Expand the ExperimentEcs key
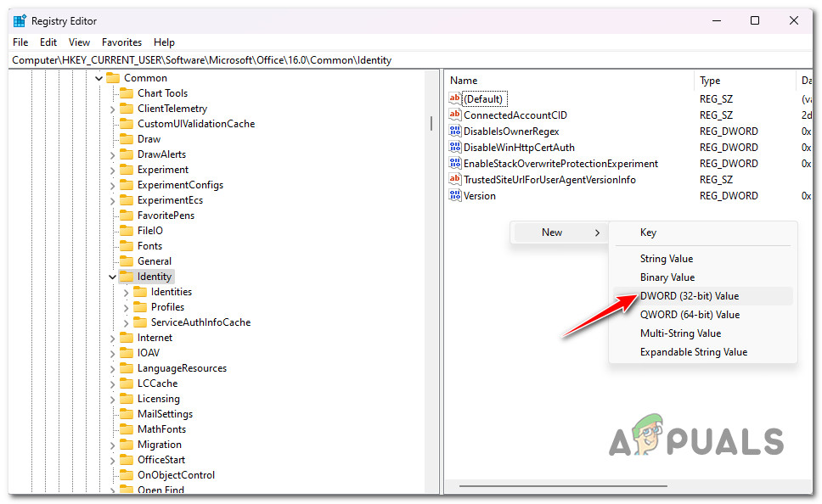 112,200
